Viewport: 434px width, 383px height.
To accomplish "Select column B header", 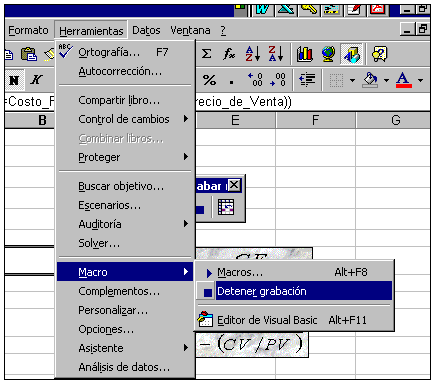I will 30,120.
